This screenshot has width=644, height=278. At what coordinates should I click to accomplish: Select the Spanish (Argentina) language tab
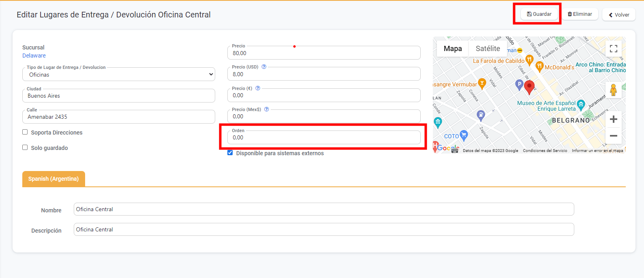53,179
